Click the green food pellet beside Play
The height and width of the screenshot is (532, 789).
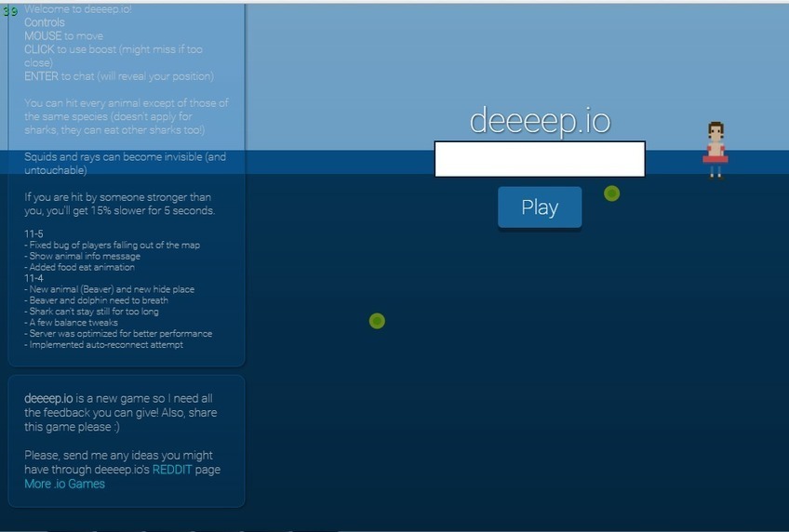(x=611, y=193)
